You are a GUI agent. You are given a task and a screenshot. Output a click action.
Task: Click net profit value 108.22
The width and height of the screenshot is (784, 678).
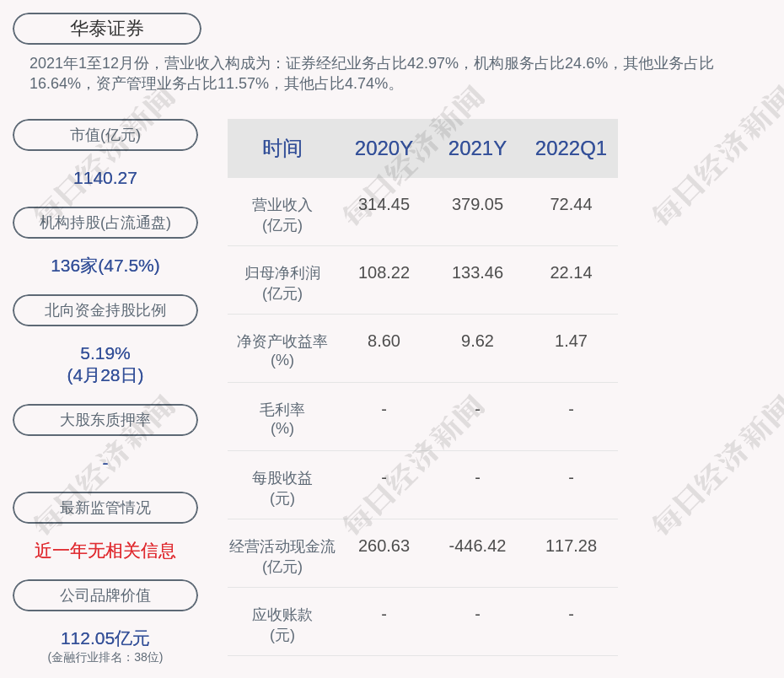pyautogui.click(x=384, y=272)
